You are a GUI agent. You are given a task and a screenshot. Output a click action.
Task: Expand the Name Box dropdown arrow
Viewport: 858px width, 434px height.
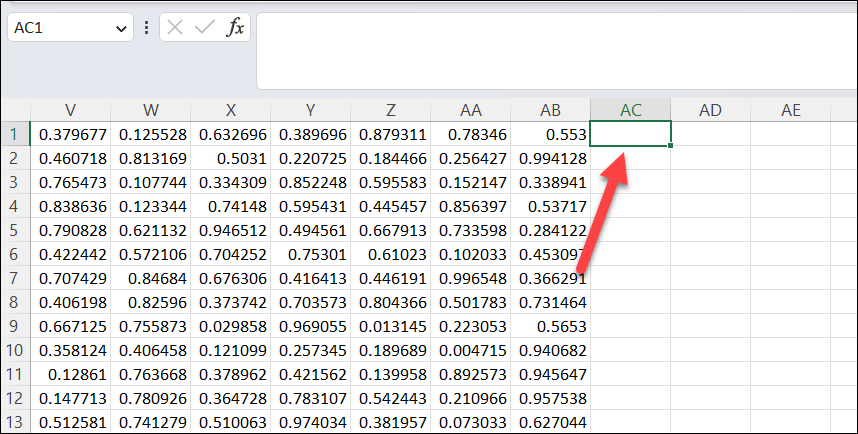point(121,28)
